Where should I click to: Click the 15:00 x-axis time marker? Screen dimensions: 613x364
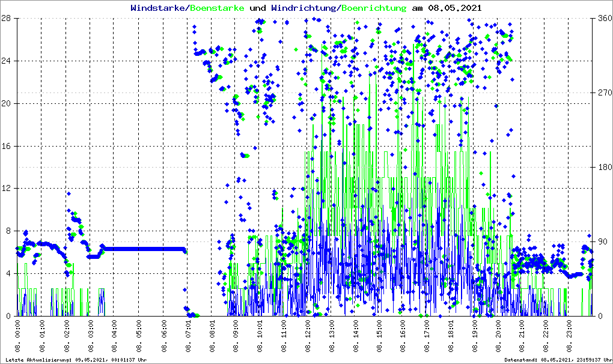pyautogui.click(x=380, y=336)
